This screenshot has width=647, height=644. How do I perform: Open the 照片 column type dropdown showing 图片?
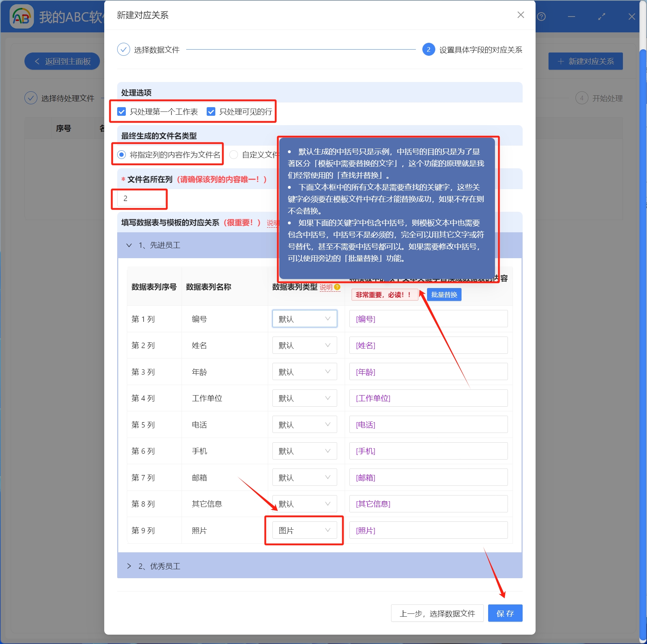click(304, 530)
